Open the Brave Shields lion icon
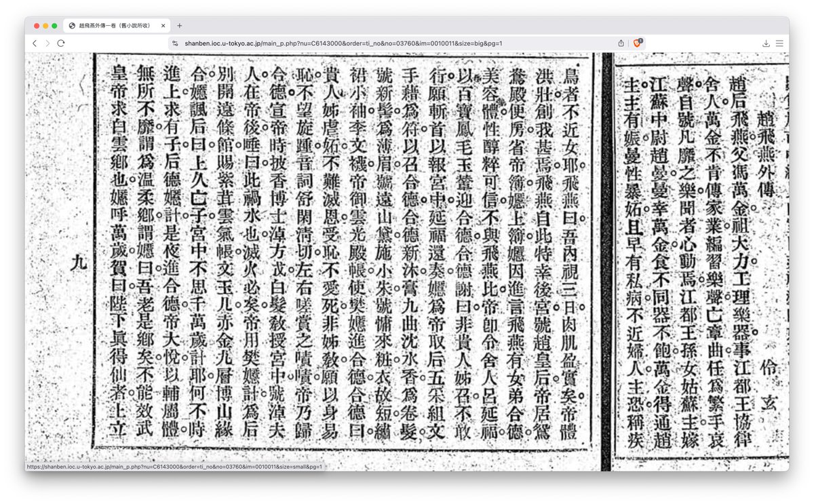 (637, 43)
